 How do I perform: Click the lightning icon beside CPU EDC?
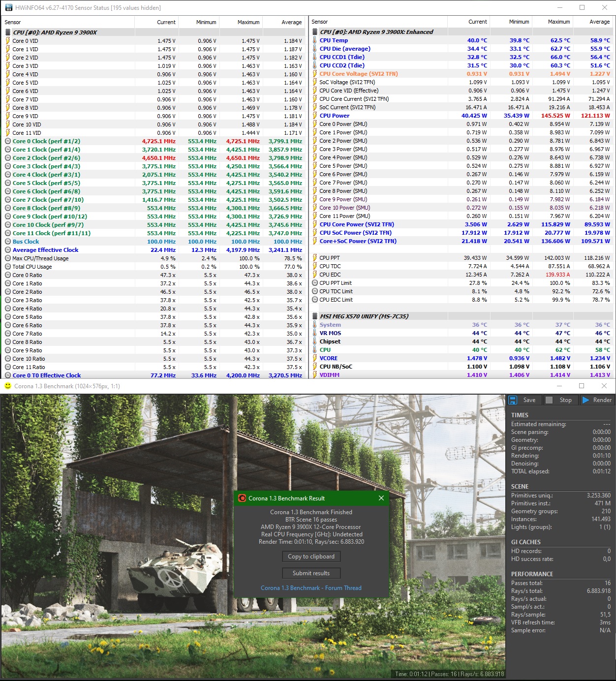pyautogui.click(x=315, y=275)
